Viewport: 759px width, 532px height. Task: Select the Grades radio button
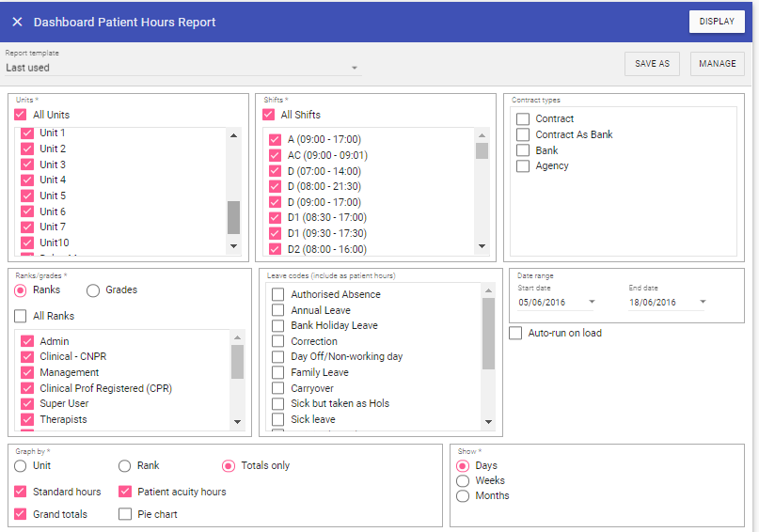(x=93, y=290)
